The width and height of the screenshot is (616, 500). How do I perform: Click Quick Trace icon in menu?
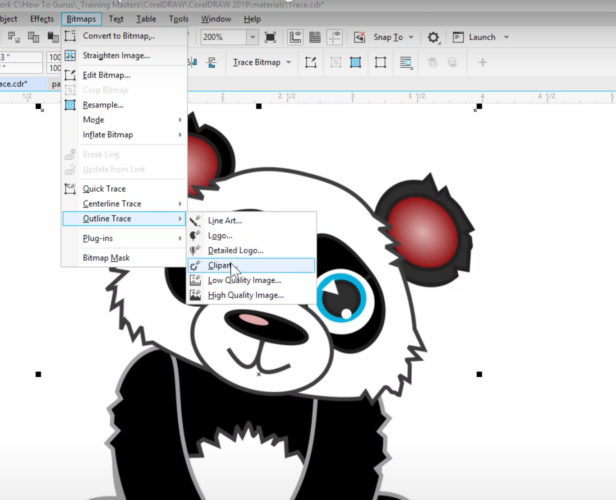[70, 189]
